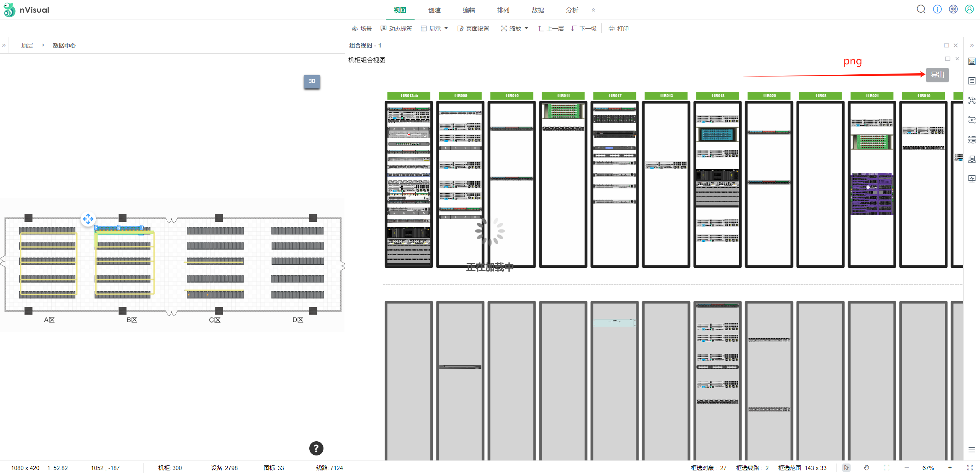Switch to the 创建 tab
This screenshot has height=475, width=980.
coord(434,10)
